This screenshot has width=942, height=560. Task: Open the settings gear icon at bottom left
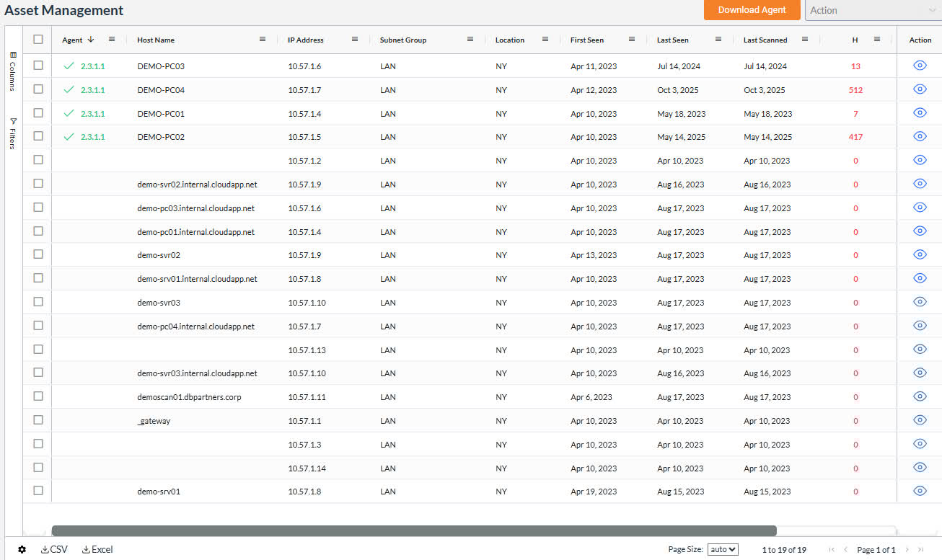[x=22, y=550]
